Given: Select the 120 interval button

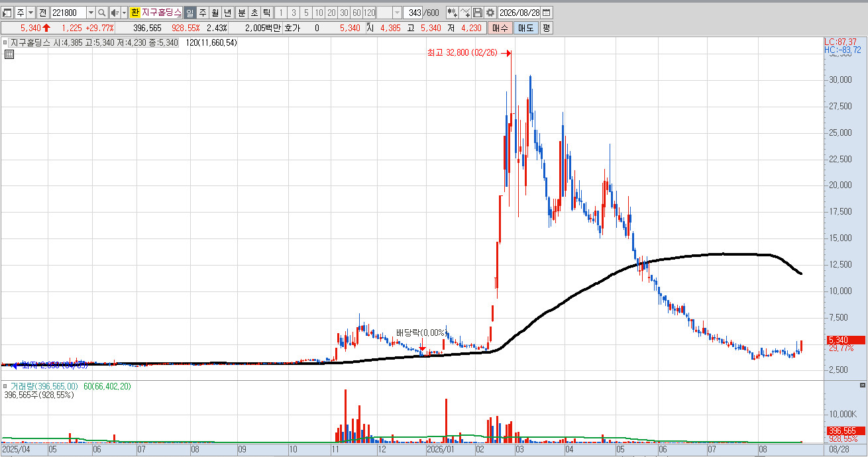Looking at the screenshot, I should tap(370, 13).
